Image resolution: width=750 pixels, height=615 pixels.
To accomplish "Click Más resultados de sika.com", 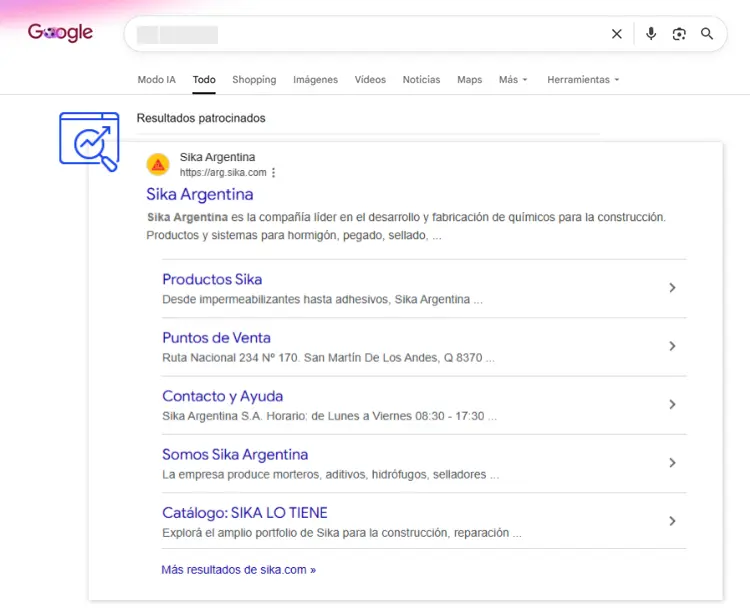I will coord(238,570).
